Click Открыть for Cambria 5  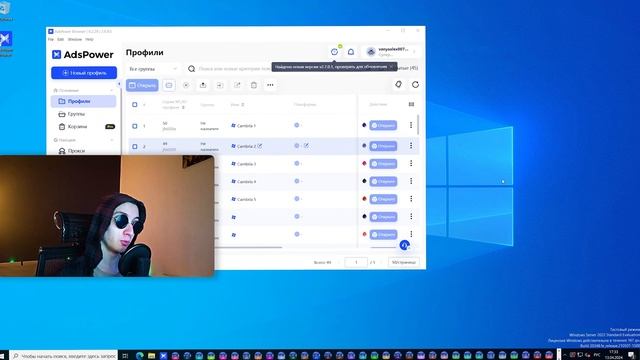click(383, 199)
